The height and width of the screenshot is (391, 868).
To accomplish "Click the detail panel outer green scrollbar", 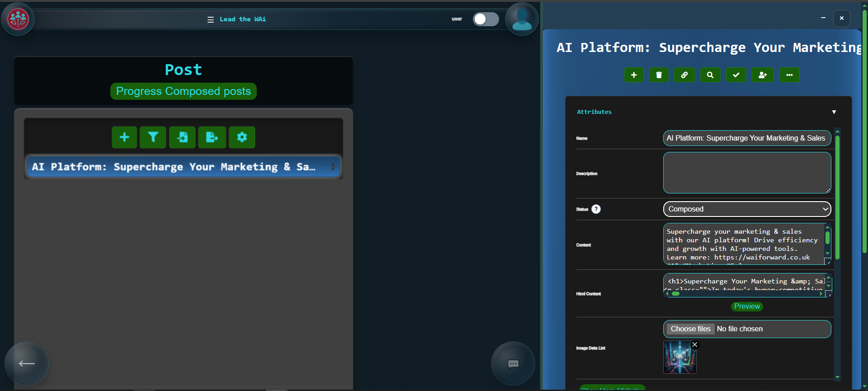I will coord(864,131).
